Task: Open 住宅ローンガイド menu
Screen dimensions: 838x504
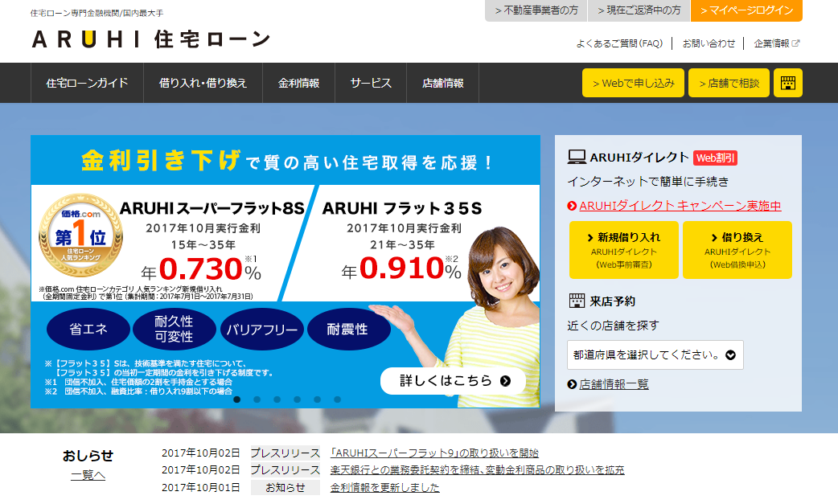Action: click(87, 83)
